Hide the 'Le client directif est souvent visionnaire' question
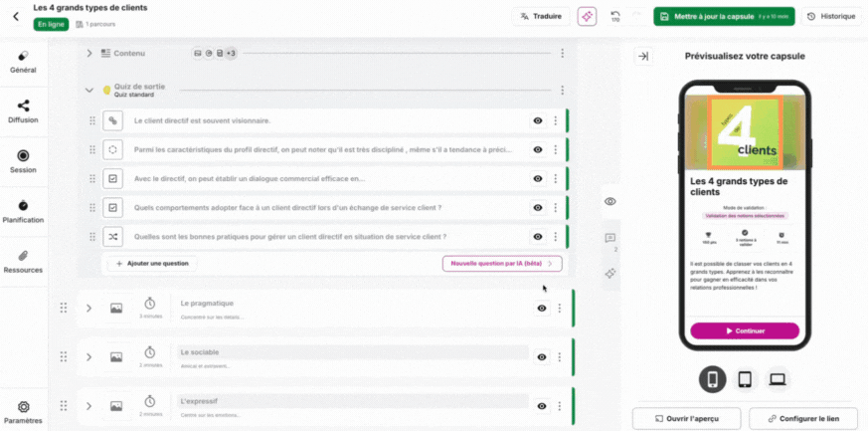868x431 pixels. click(538, 120)
